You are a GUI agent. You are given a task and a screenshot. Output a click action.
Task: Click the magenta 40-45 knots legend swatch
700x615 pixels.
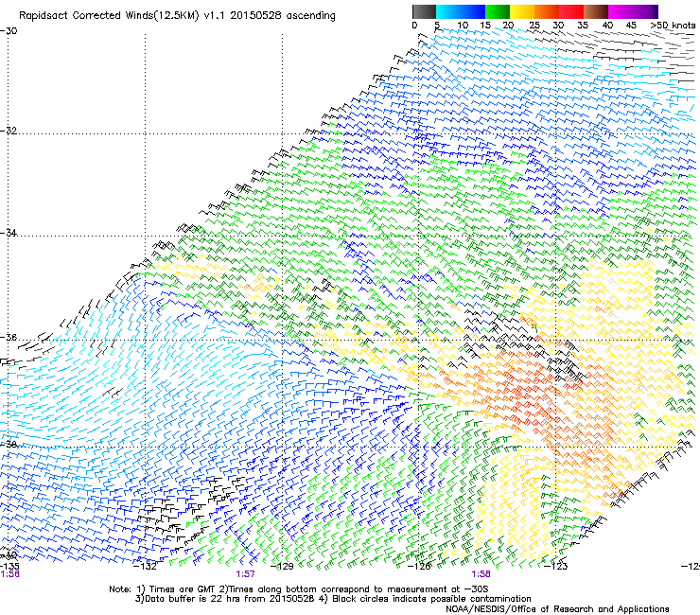pos(621,11)
